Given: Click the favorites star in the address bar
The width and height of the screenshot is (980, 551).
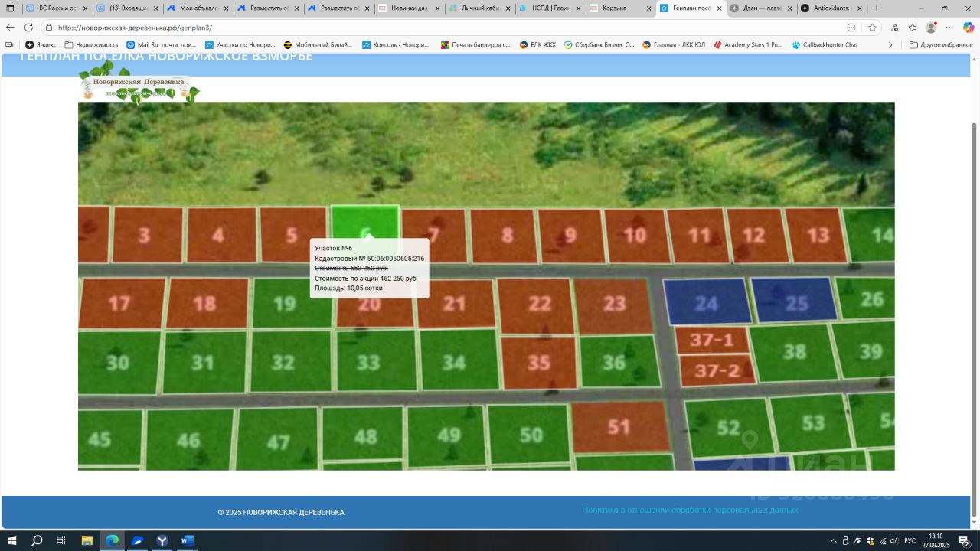Looking at the screenshot, I should pyautogui.click(x=872, y=28).
